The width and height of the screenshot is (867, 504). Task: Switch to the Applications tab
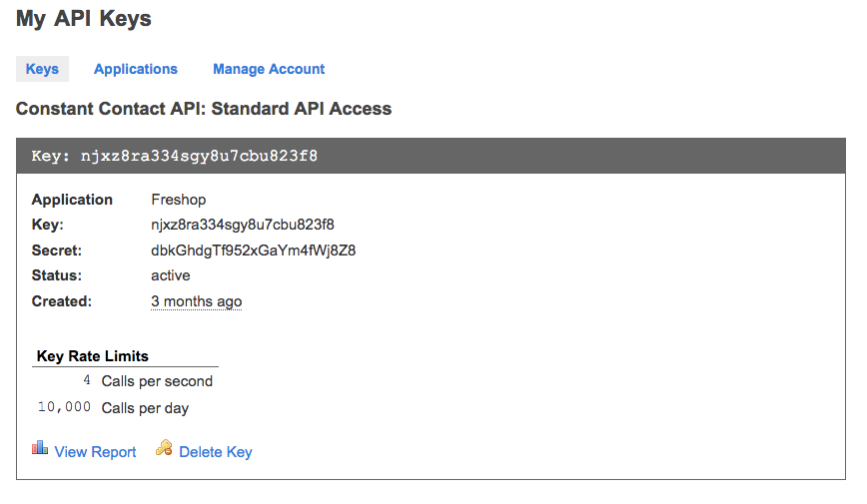[x=136, y=69]
